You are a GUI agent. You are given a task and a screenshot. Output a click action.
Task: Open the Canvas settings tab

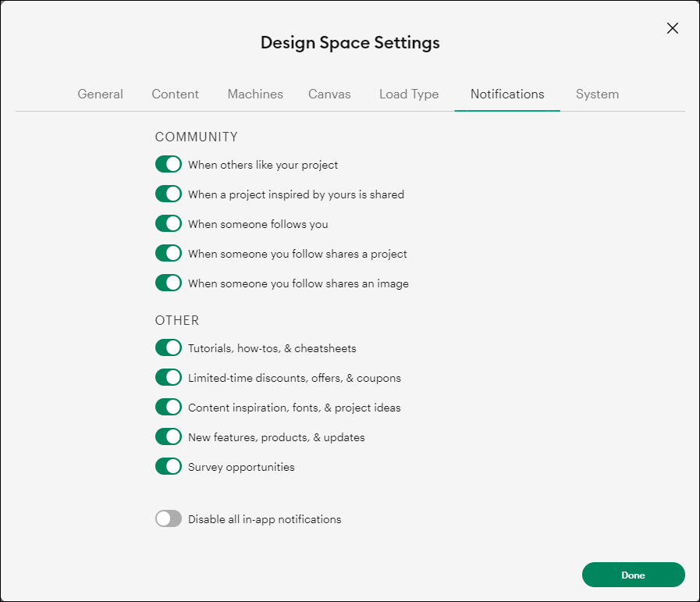[x=329, y=94]
